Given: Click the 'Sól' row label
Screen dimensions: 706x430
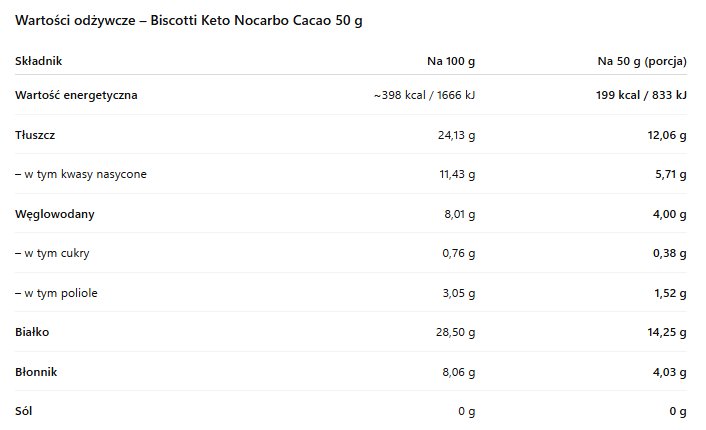Looking at the screenshot, I should 24,411.
